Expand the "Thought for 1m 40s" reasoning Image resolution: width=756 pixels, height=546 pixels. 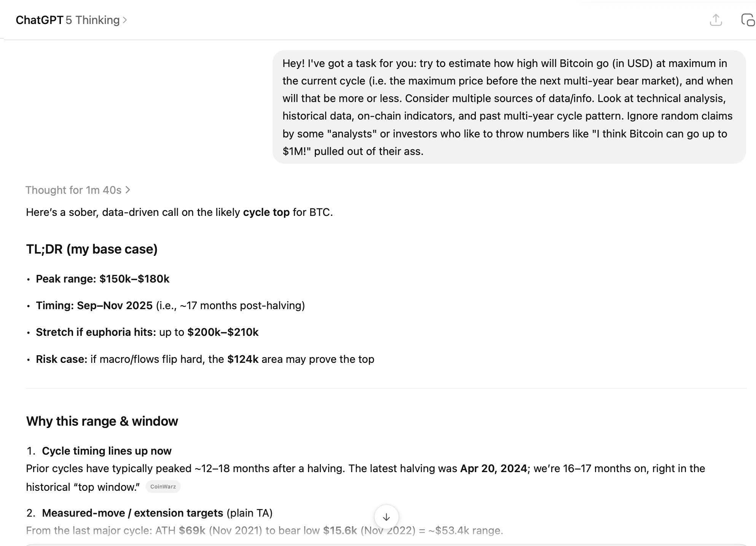[x=73, y=190]
